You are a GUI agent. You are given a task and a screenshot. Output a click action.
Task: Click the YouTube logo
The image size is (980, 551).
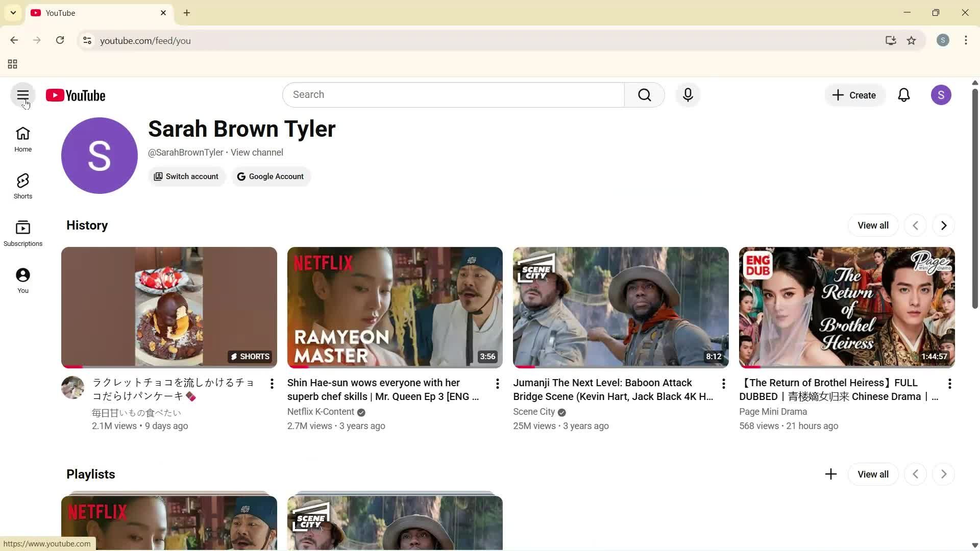76,95
